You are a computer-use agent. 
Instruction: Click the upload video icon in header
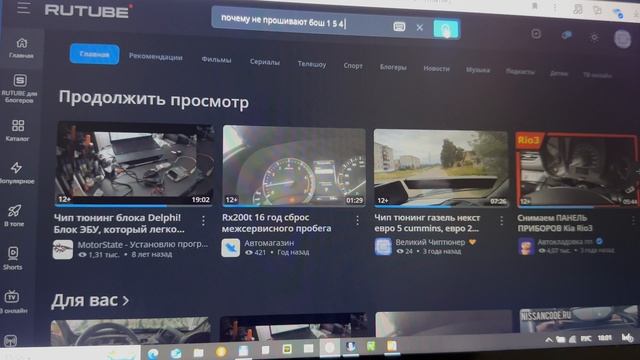click(536, 34)
